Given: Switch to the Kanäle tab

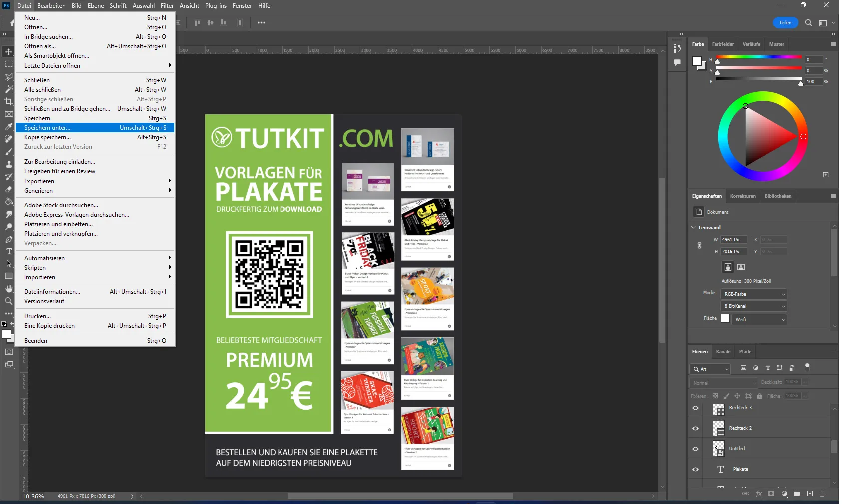Looking at the screenshot, I should click(723, 352).
